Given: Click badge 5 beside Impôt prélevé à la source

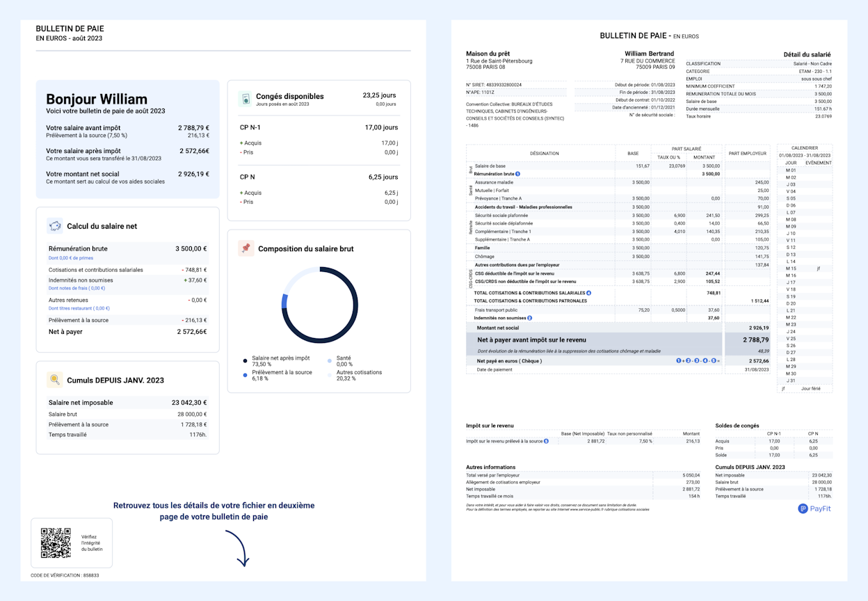Looking at the screenshot, I should (546, 441).
